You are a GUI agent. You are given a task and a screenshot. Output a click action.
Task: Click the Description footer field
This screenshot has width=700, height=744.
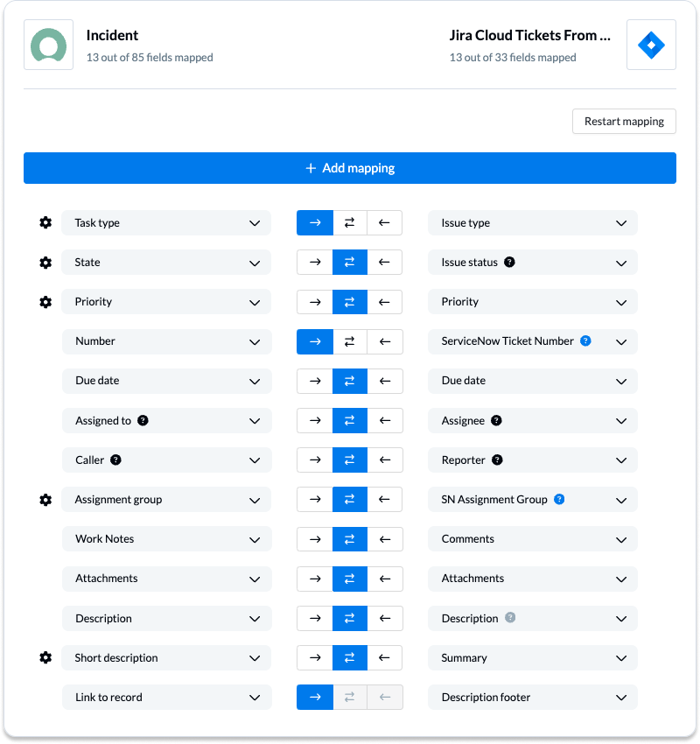532,697
